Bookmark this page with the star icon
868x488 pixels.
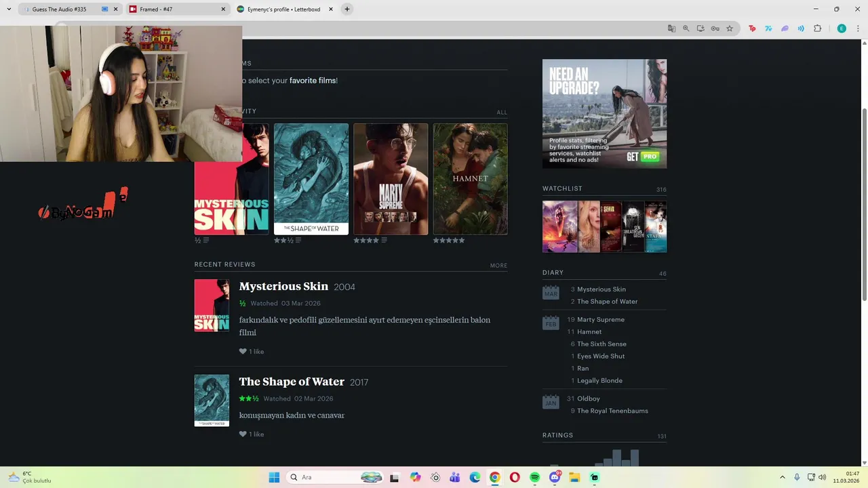click(730, 28)
